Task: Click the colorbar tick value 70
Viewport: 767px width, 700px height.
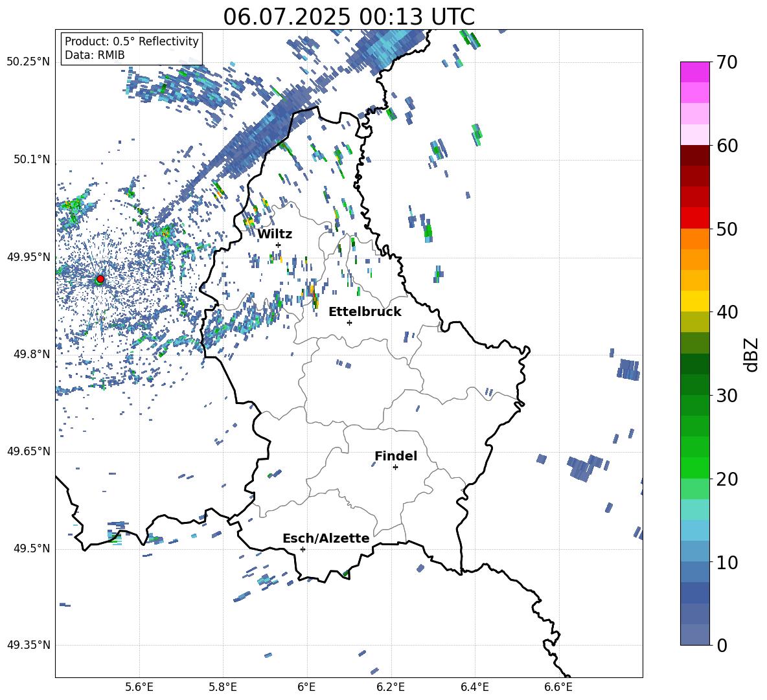Action: click(727, 63)
